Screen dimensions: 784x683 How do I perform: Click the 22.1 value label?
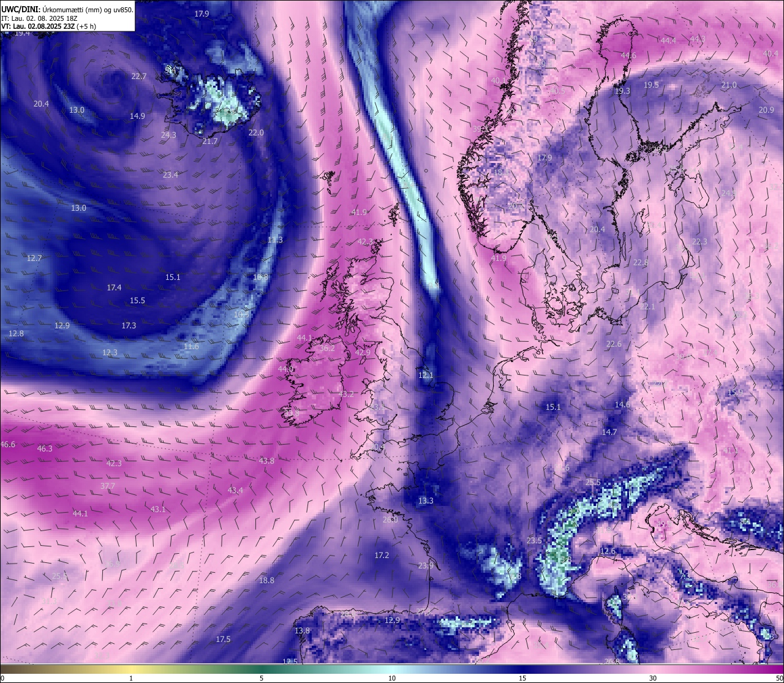tap(647, 307)
